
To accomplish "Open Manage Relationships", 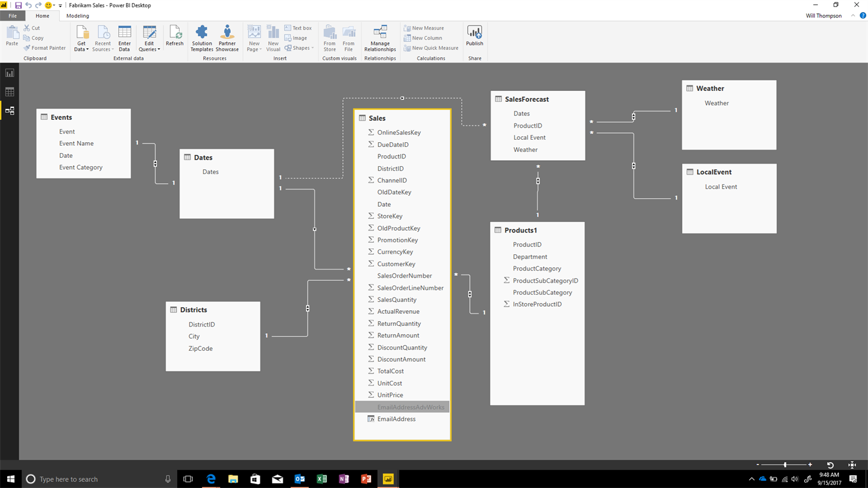I will tap(380, 39).
